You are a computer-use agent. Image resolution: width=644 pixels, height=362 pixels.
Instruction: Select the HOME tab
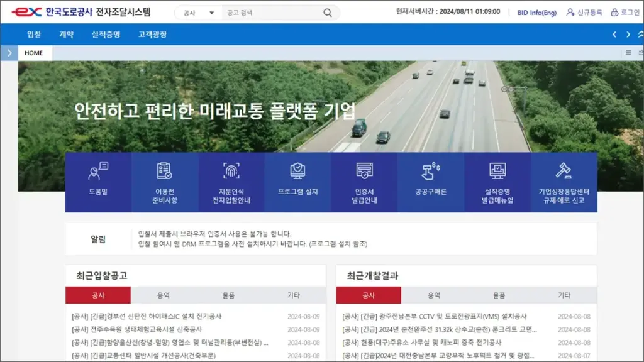point(34,53)
